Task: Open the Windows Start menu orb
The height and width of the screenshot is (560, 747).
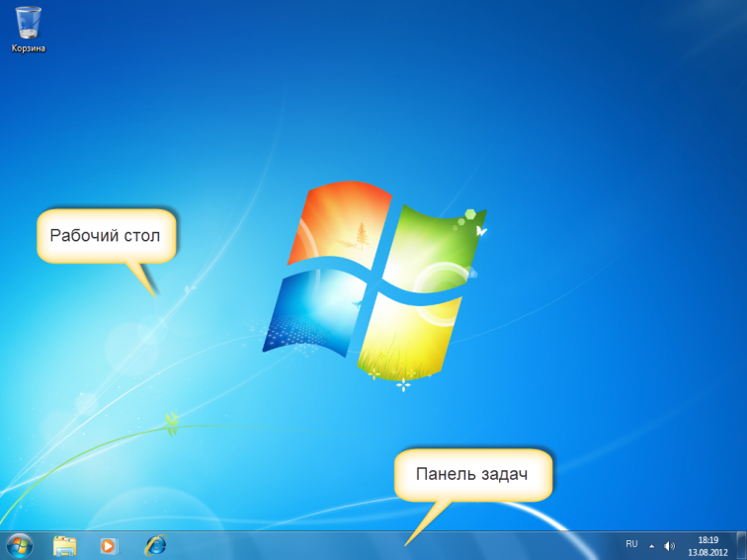Action: click(x=20, y=546)
